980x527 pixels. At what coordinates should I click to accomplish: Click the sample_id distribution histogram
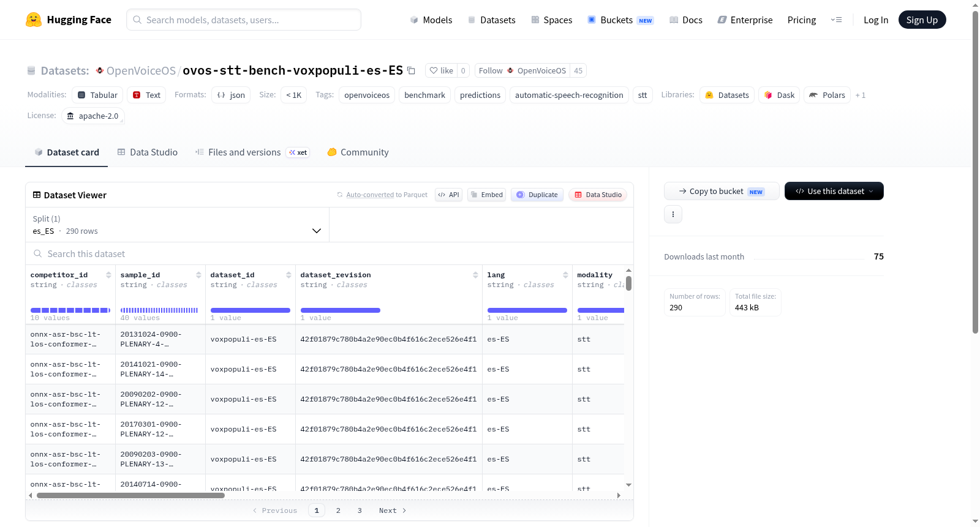click(x=159, y=310)
